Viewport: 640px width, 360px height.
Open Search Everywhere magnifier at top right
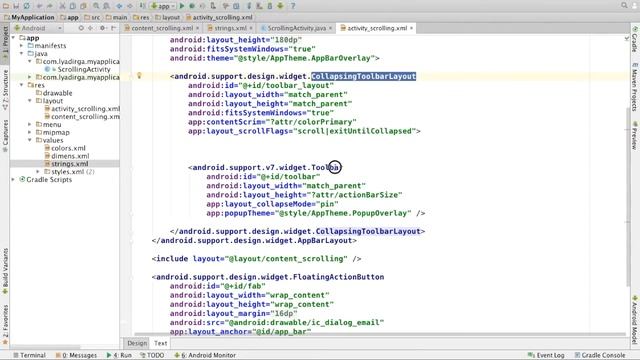pyautogui.click(x=624, y=5)
